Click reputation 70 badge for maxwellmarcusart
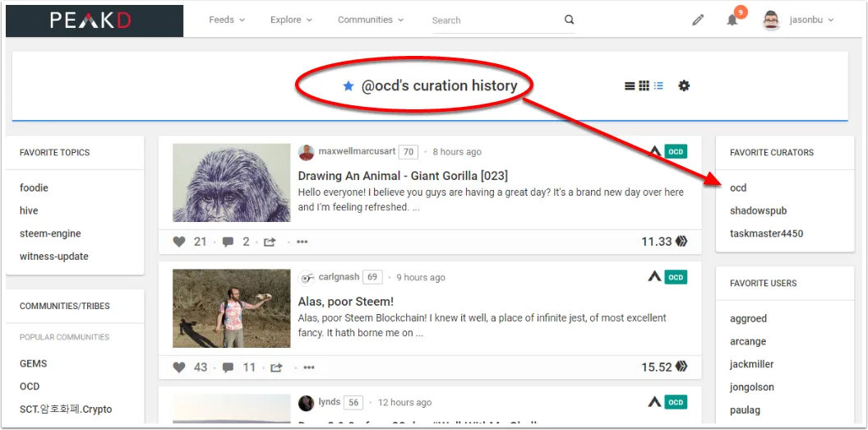Image resolution: width=868 pixels, height=430 pixels. pos(408,151)
